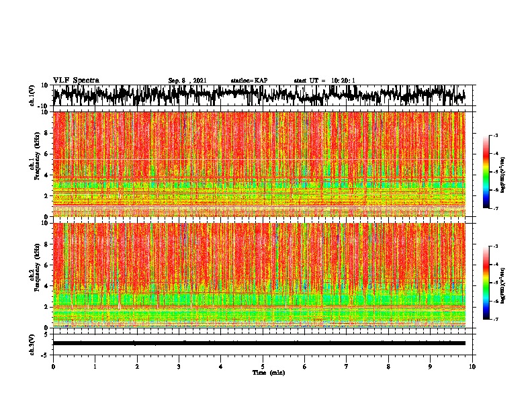Click the time axis tick label "1"

click(95, 367)
